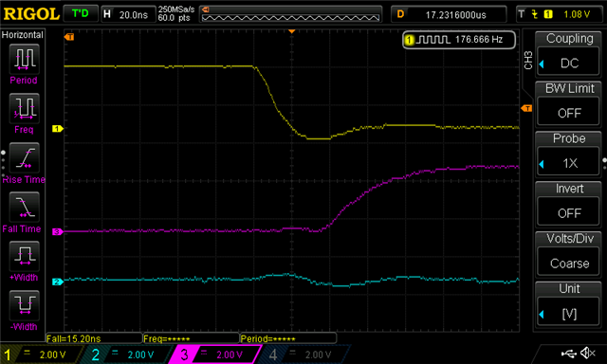The width and height of the screenshot is (607, 364).
Task: Toggle the Invert OFF setting
Action: point(569,213)
